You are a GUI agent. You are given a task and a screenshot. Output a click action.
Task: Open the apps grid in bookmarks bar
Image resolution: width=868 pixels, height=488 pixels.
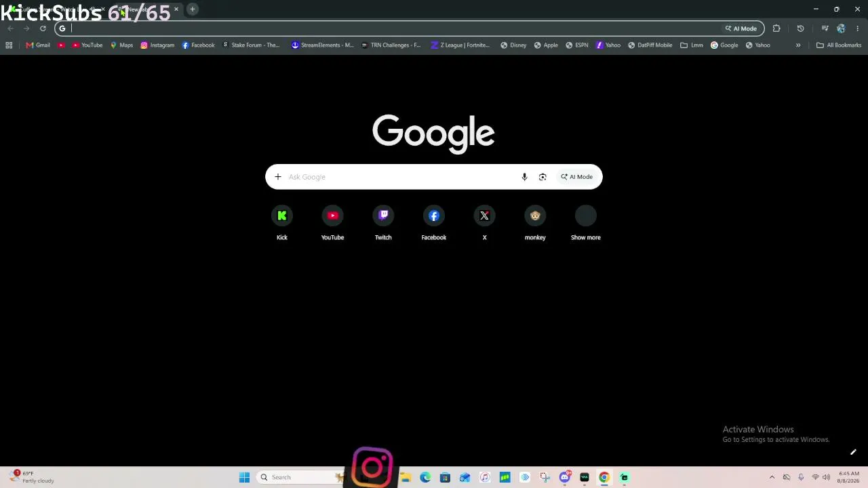click(x=9, y=45)
